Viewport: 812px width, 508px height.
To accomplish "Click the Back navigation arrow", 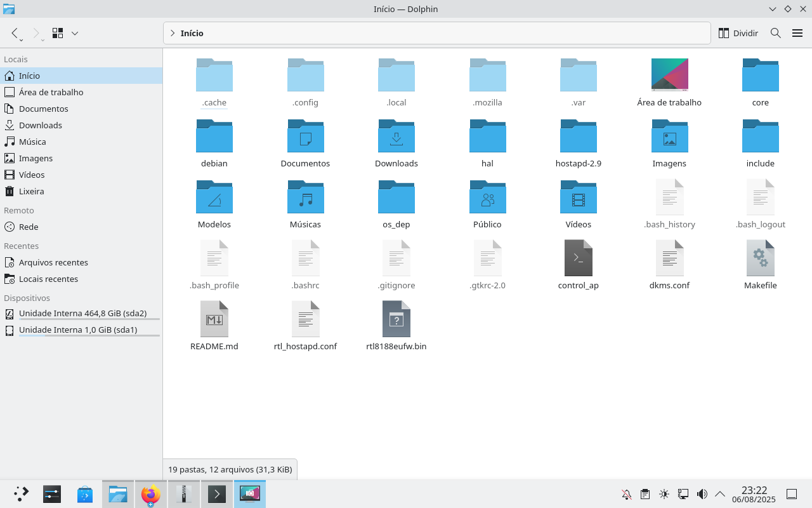I will (15, 33).
